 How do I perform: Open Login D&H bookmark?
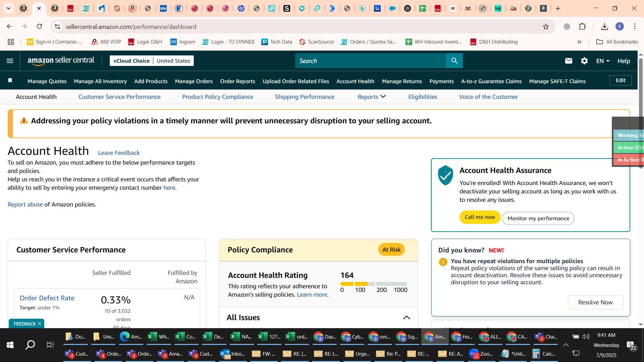click(x=145, y=42)
